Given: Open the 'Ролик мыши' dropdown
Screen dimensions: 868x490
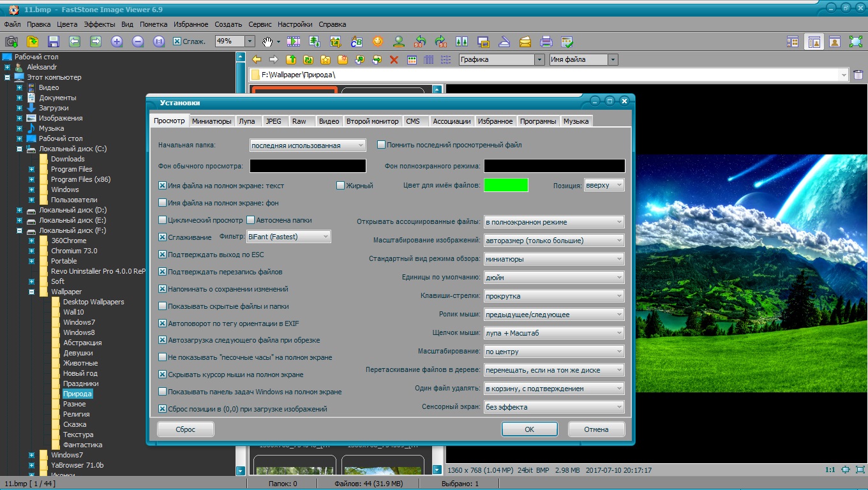Looking at the screenshot, I should 553,315.
